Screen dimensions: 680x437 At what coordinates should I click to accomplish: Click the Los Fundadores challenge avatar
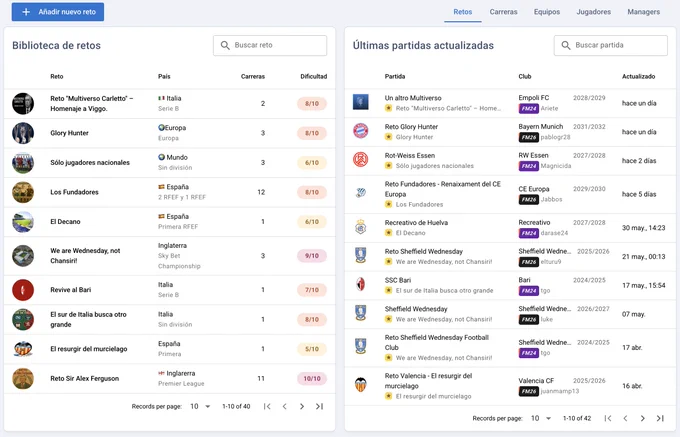pyautogui.click(x=23, y=192)
